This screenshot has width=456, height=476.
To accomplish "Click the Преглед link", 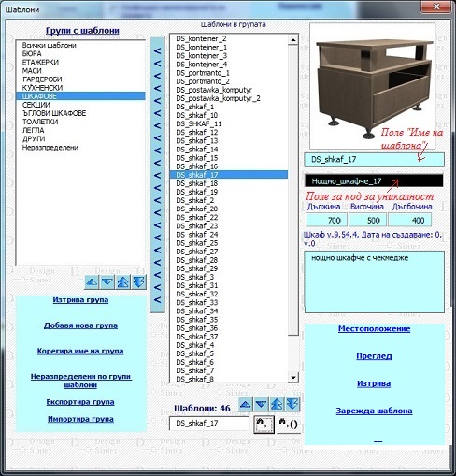I will click(x=374, y=356).
